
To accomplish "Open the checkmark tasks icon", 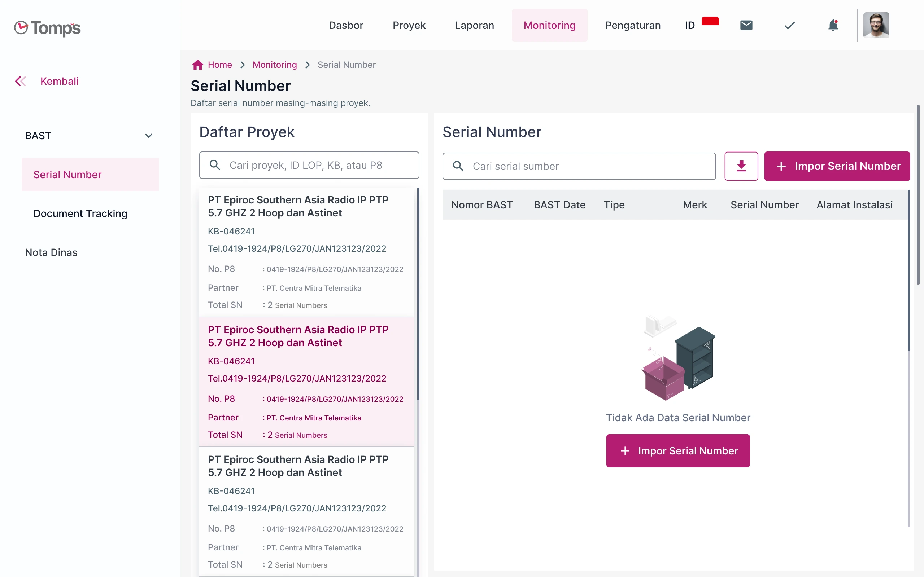I will (x=790, y=25).
